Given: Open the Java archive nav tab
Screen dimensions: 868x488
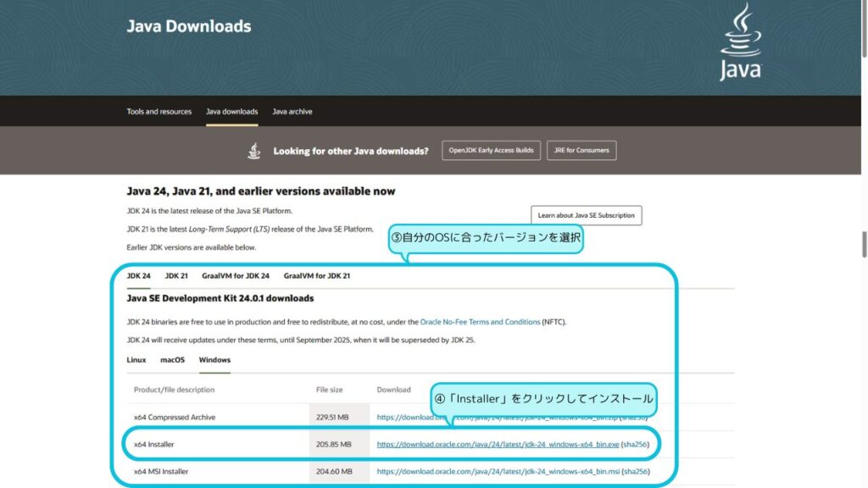Looking at the screenshot, I should point(292,112).
